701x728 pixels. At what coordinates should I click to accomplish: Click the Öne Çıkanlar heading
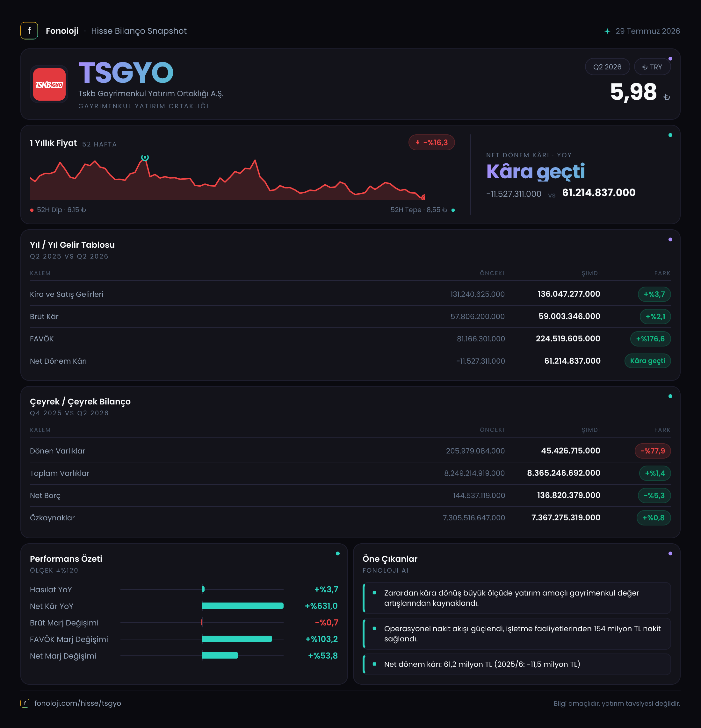tap(390, 559)
